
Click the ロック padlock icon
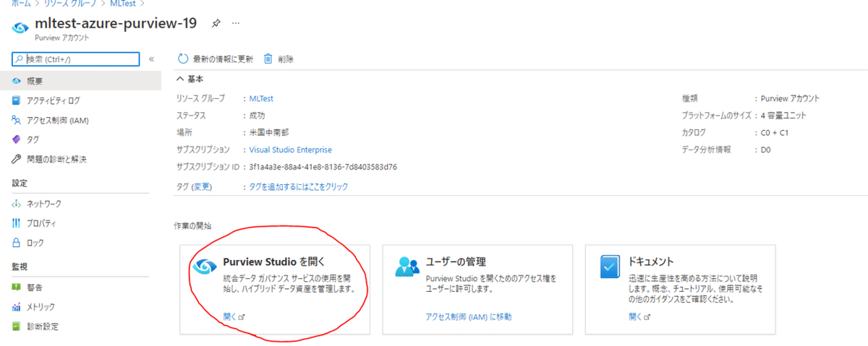click(x=17, y=243)
